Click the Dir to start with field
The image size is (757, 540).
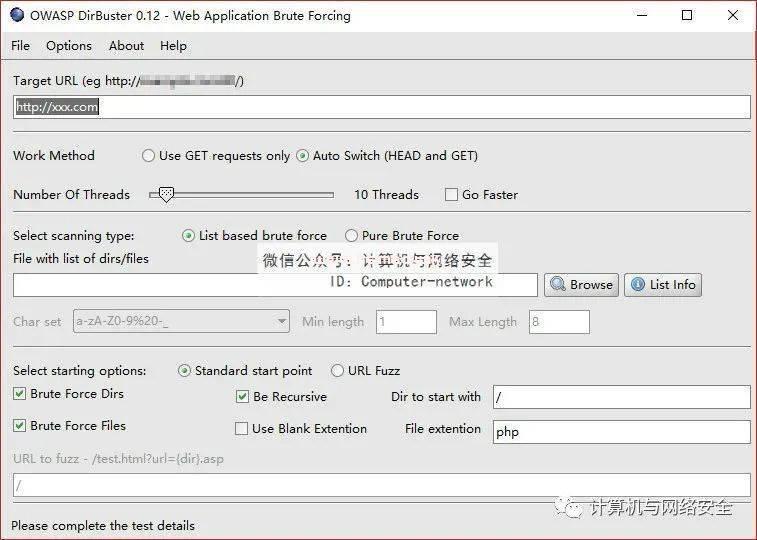pyautogui.click(x=620, y=397)
